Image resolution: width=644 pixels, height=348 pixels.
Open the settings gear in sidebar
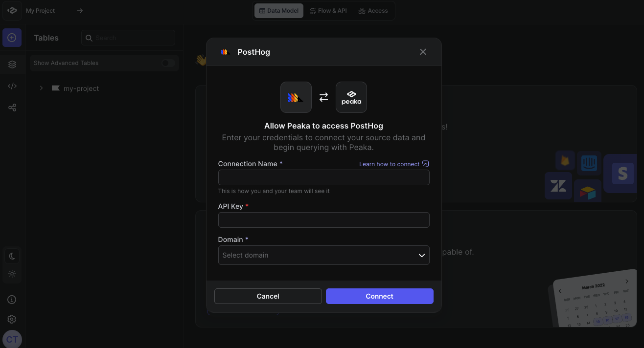click(12, 319)
